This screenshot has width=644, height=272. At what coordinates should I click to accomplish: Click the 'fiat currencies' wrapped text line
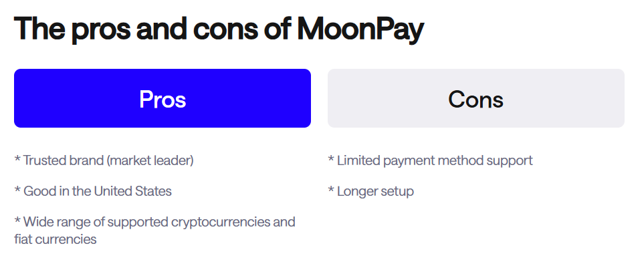[56, 239]
